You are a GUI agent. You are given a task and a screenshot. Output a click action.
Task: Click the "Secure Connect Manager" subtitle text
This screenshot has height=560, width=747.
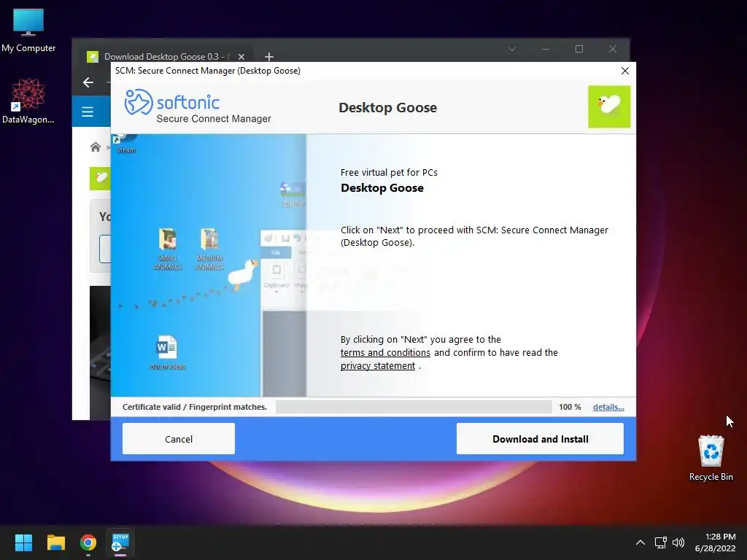pyautogui.click(x=214, y=119)
